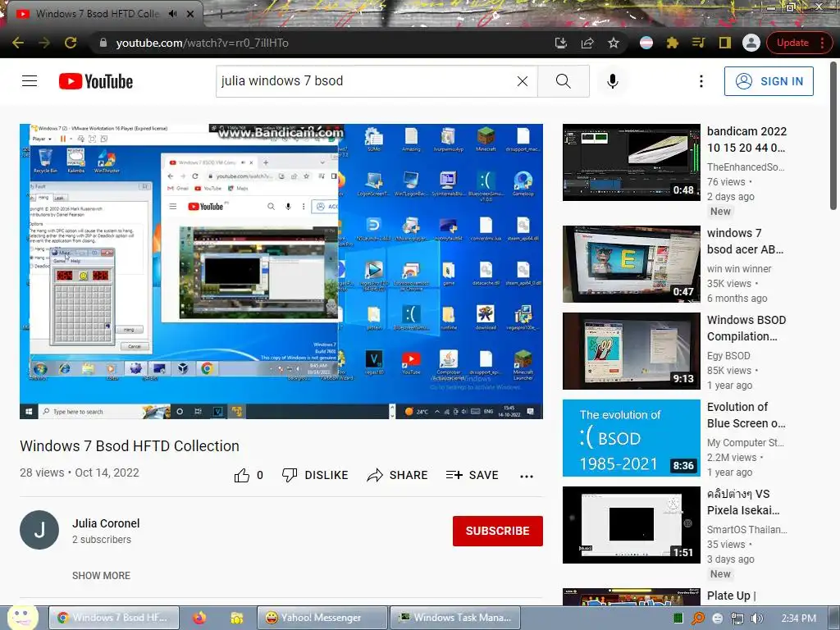Like the video with thumbs up icon
Viewport: 840px width, 630px height.
tap(242, 475)
